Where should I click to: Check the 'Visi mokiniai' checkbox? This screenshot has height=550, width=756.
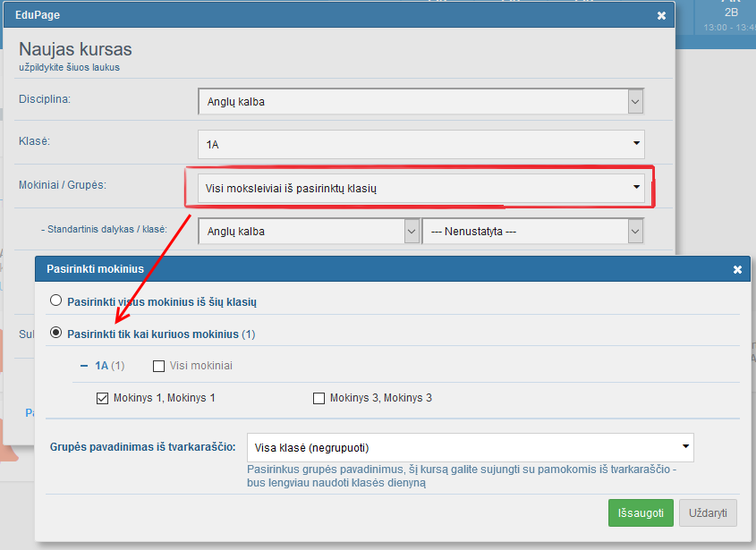(158, 367)
